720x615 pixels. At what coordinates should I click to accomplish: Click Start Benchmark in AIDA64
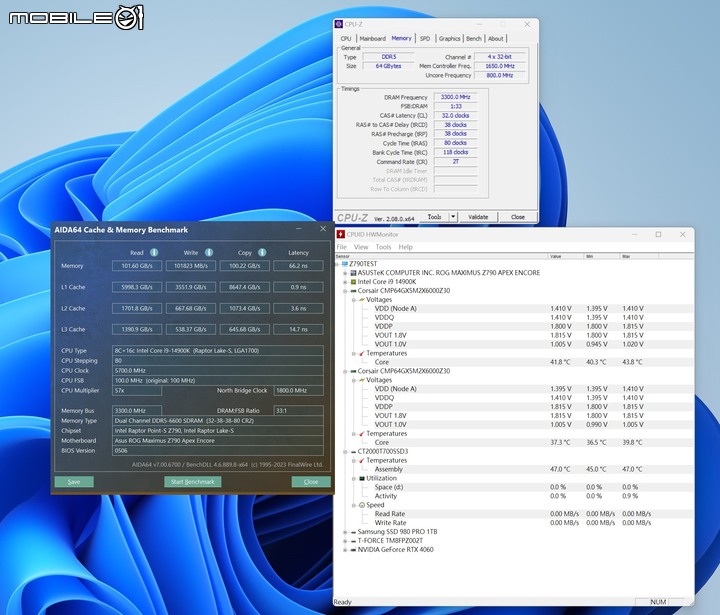193,482
